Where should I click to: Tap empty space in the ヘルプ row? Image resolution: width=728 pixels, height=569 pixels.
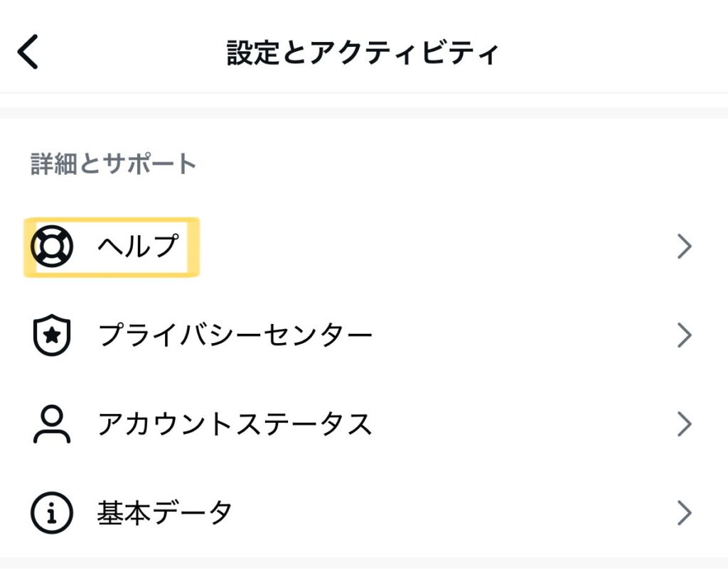(427, 246)
